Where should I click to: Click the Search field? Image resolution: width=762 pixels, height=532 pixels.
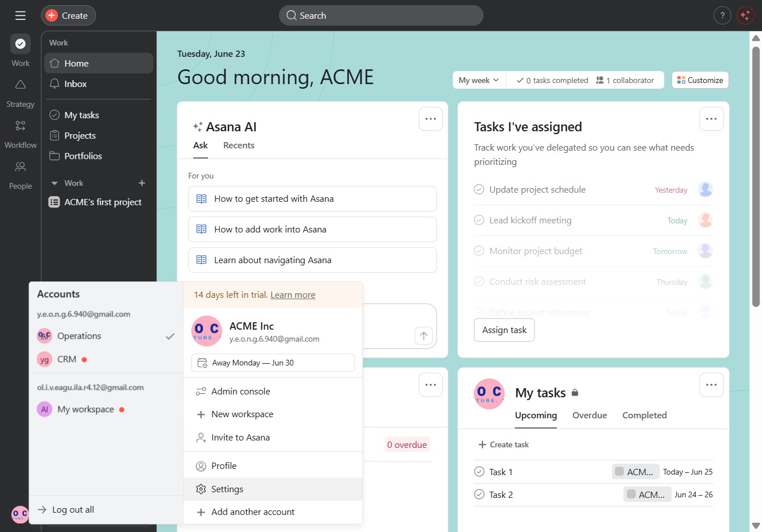click(381, 15)
